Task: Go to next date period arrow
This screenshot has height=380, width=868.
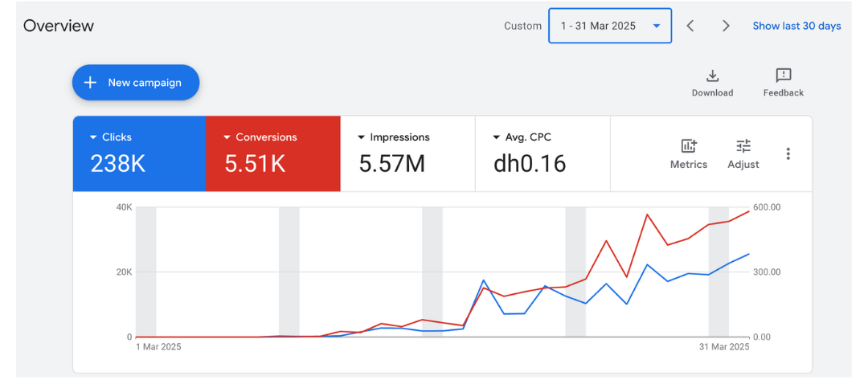Action: point(726,26)
